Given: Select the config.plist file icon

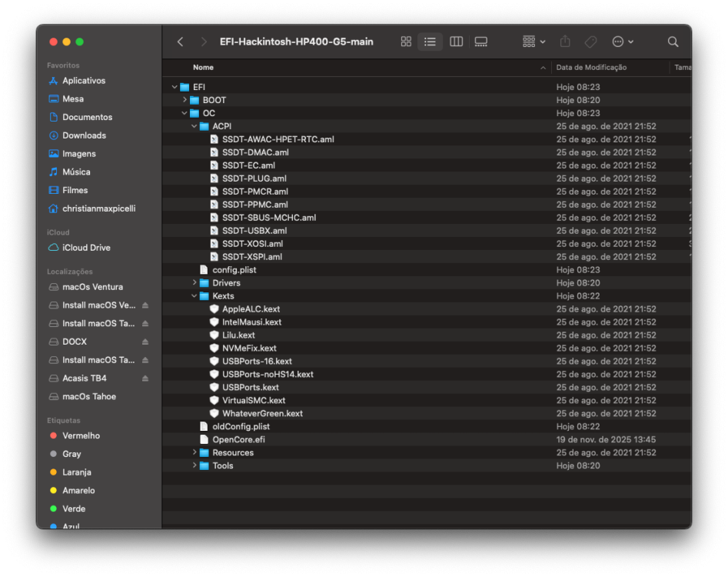Looking at the screenshot, I should pyautogui.click(x=204, y=269).
